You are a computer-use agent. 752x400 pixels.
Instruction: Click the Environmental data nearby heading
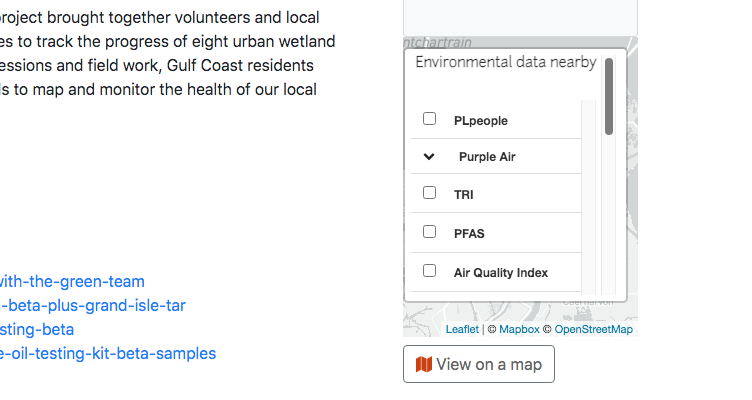[x=505, y=62]
